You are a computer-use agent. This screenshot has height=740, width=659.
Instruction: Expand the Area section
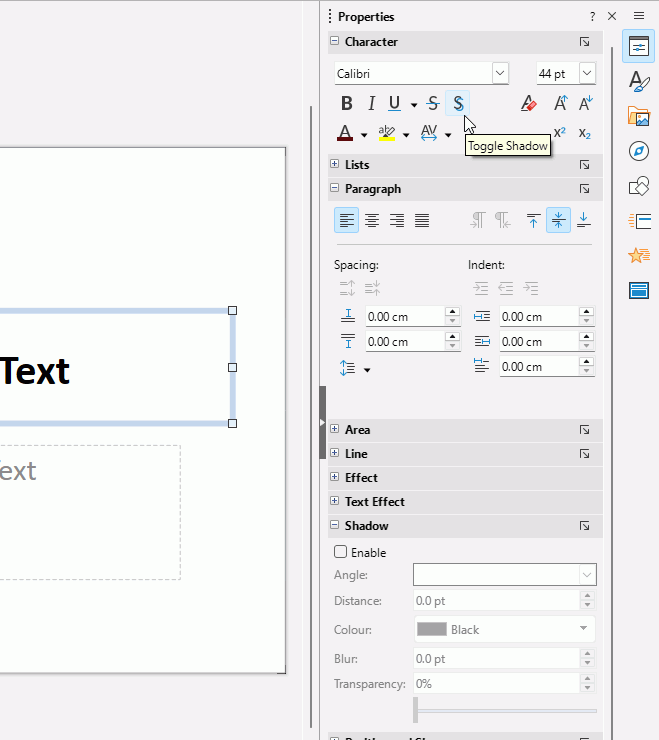point(335,430)
